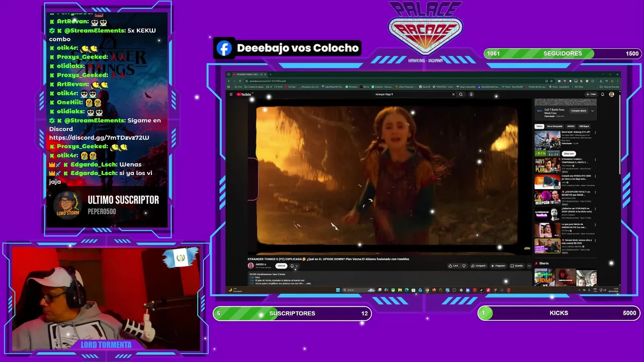644x362 pixels.
Task: Click the SEGUIDORES 1061 of 1500 progress bar
Action: coord(562,53)
